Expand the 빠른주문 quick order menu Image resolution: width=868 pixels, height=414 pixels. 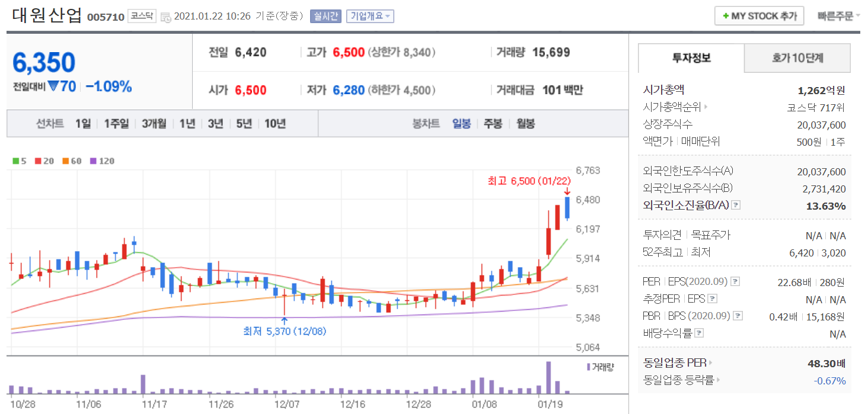click(838, 16)
